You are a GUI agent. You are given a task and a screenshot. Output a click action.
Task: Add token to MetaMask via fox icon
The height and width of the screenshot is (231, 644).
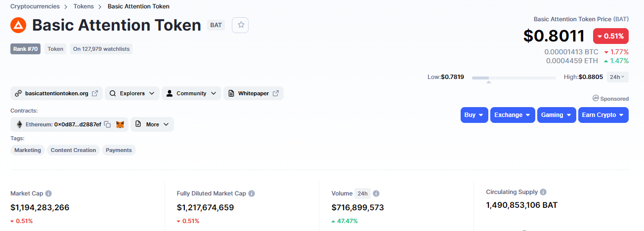pyautogui.click(x=120, y=124)
